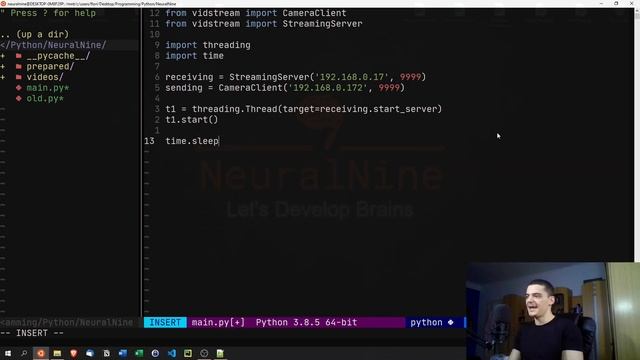This screenshot has height=360, width=640.
Task: Click the main.py file icon in the tree
Action: pos(19,88)
